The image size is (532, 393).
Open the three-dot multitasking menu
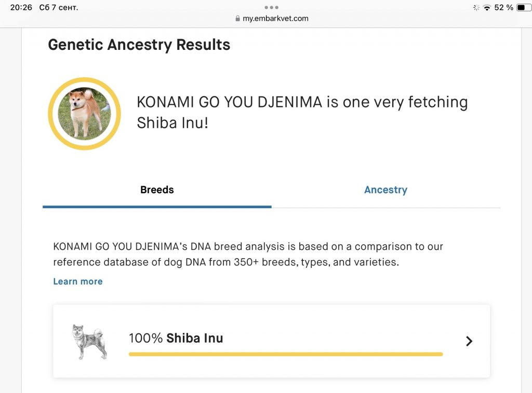pyautogui.click(x=271, y=7)
